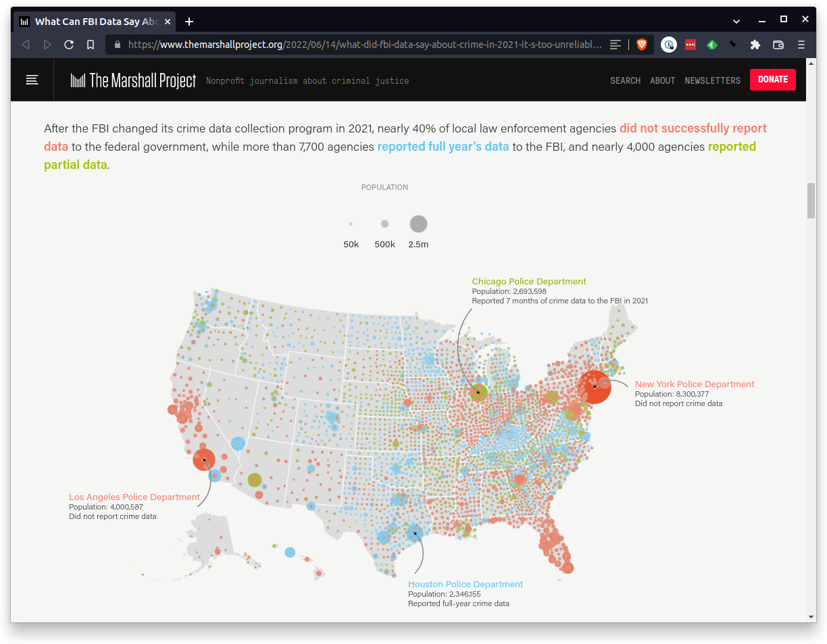Click The Marshall Project logo
Image resolution: width=827 pixels, height=644 pixels.
click(x=133, y=80)
